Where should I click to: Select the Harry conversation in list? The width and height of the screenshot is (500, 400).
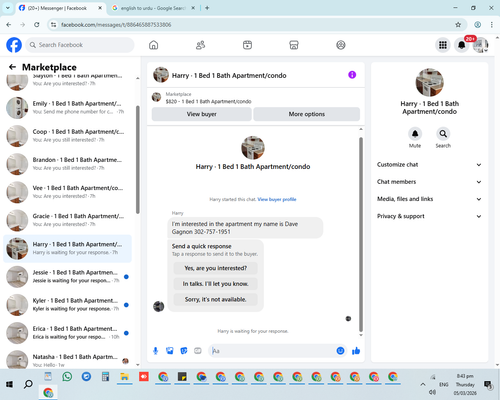[x=67, y=248]
